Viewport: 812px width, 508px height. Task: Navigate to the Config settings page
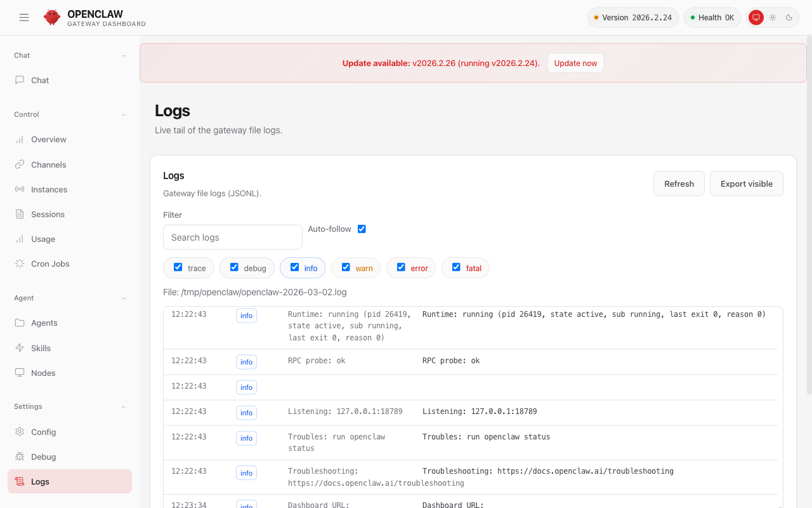44,432
